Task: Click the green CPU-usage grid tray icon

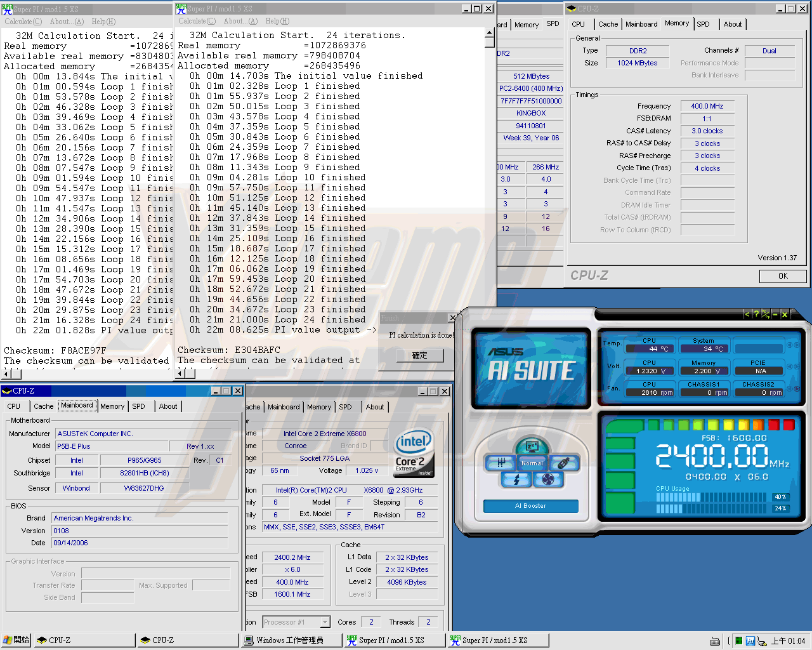Action: [738, 641]
